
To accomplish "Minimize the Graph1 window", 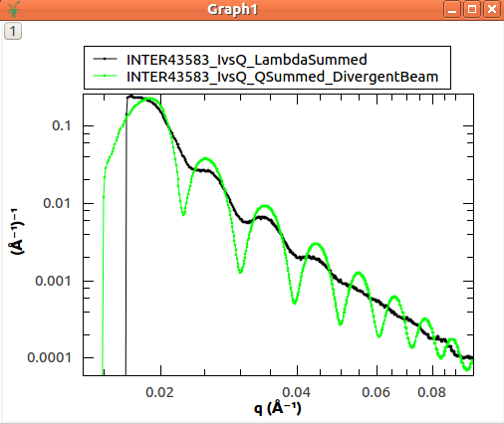I will click(x=452, y=9).
